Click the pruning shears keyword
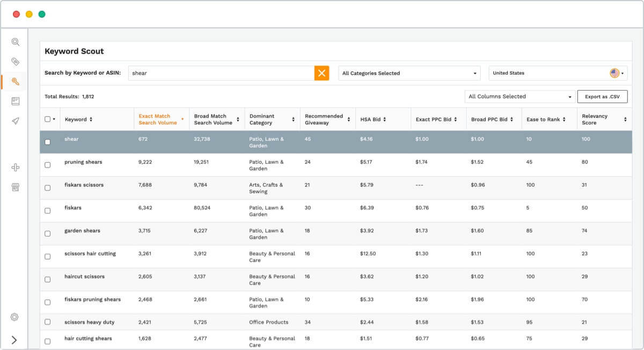Screen dimensions: 644x350 tap(83, 162)
